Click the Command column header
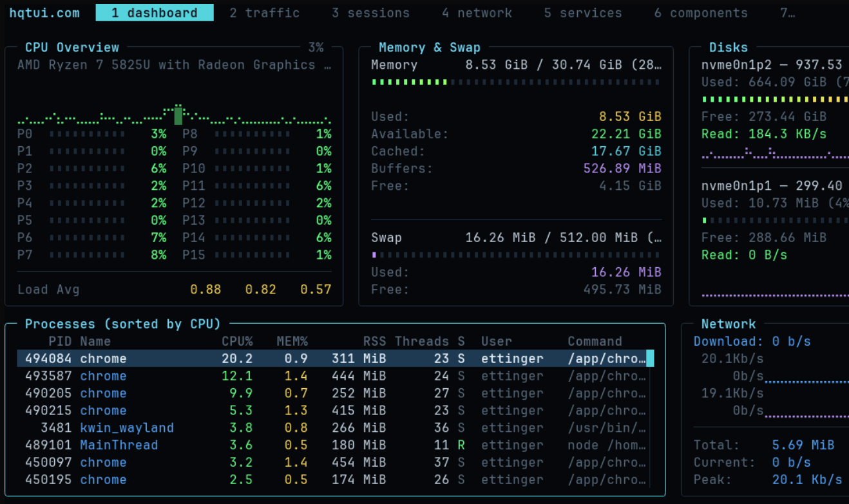The image size is (849, 504). pyautogui.click(x=595, y=341)
